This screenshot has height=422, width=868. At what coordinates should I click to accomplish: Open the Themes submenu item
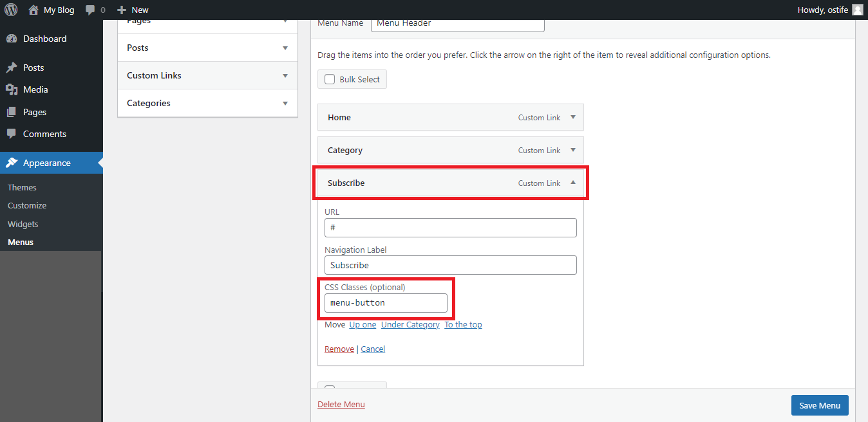[x=22, y=187]
